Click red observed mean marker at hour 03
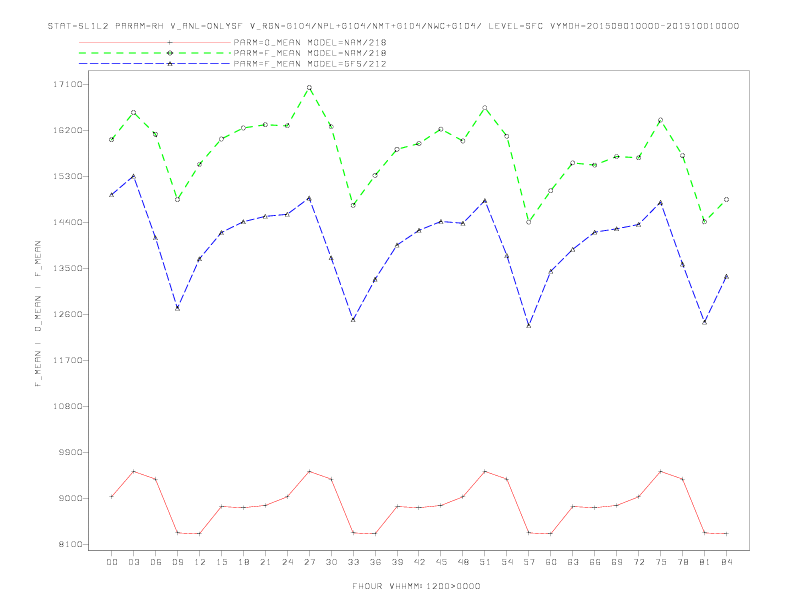The image size is (792, 612). 133,471
